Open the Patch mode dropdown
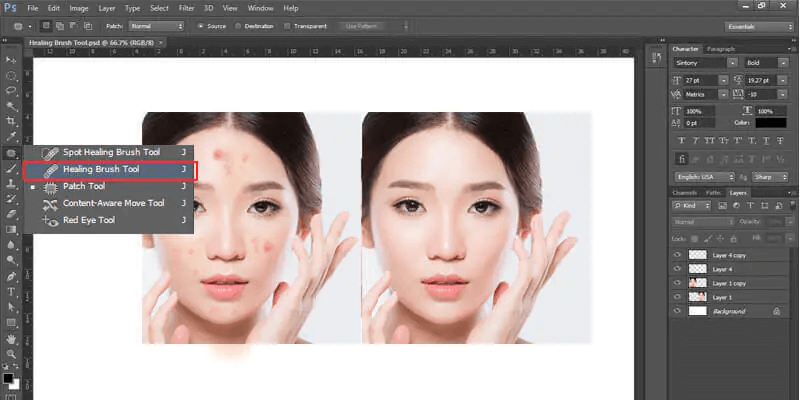The height and width of the screenshot is (400, 800). [x=158, y=26]
